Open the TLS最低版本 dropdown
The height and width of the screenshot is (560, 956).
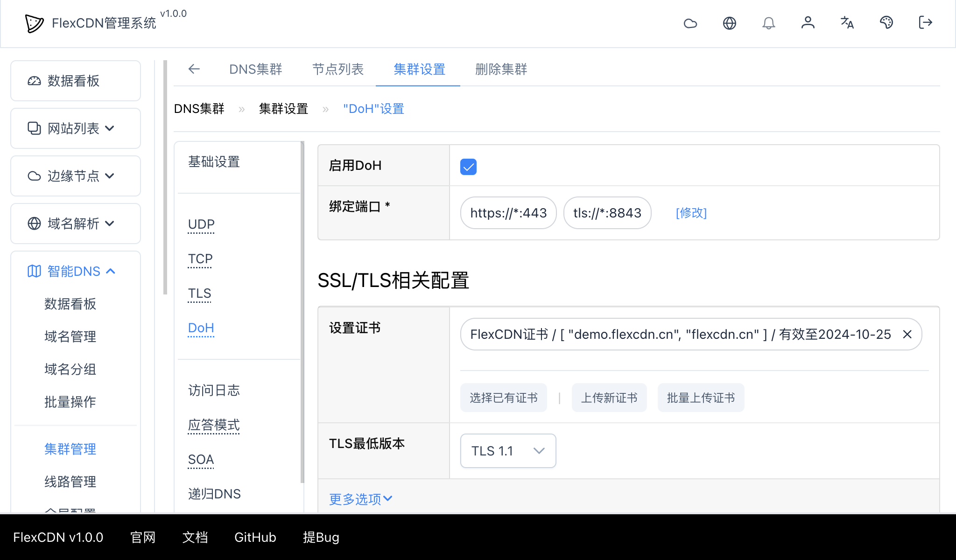click(x=507, y=450)
